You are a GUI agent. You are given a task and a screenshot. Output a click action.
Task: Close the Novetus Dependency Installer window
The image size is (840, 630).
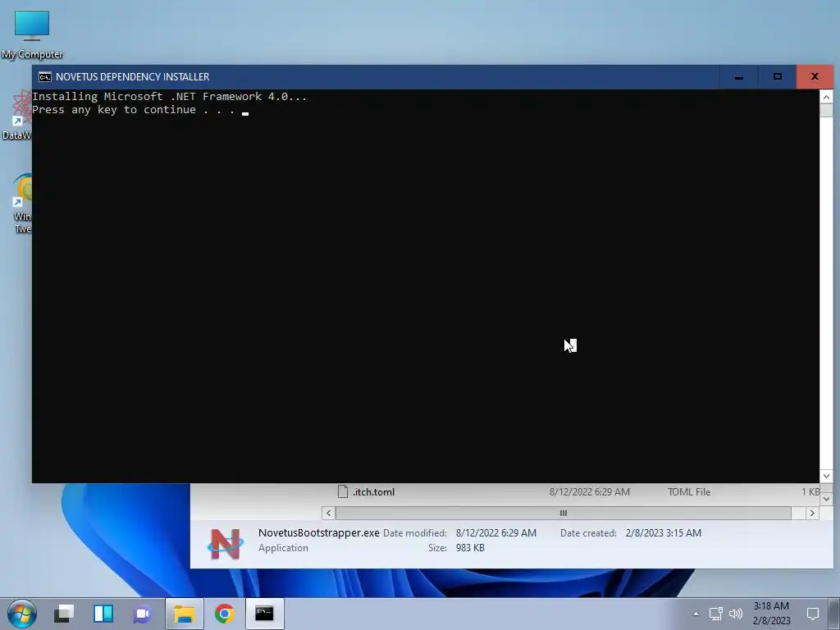click(815, 77)
